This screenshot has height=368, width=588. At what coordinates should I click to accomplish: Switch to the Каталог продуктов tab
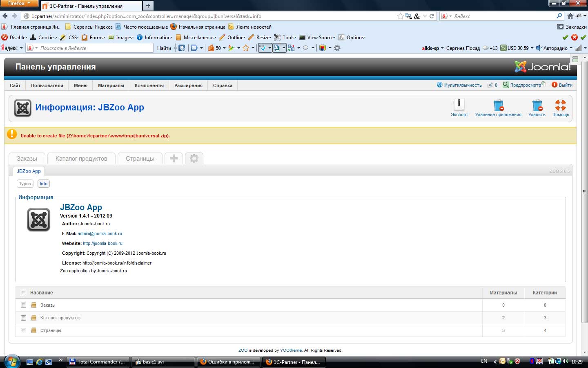[81, 159]
